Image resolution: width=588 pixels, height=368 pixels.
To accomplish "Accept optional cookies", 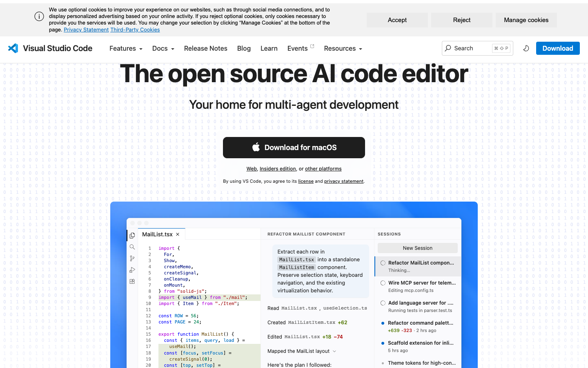I will coord(397,20).
